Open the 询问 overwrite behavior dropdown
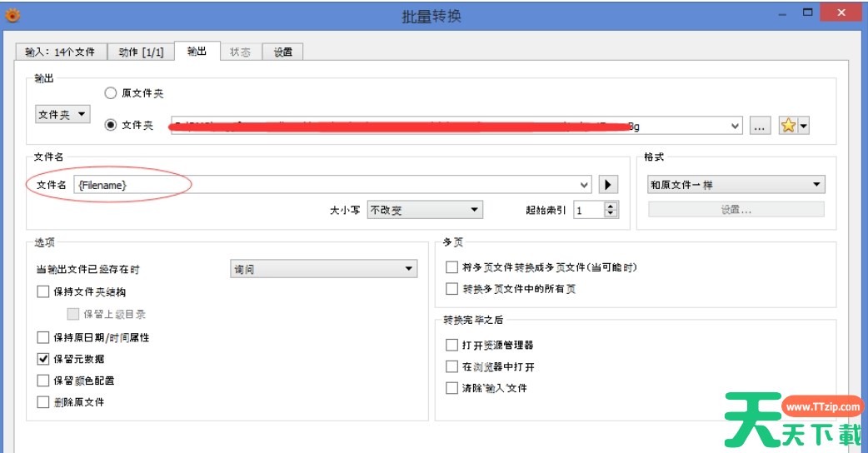This screenshot has height=453, width=868. pyautogui.click(x=323, y=269)
